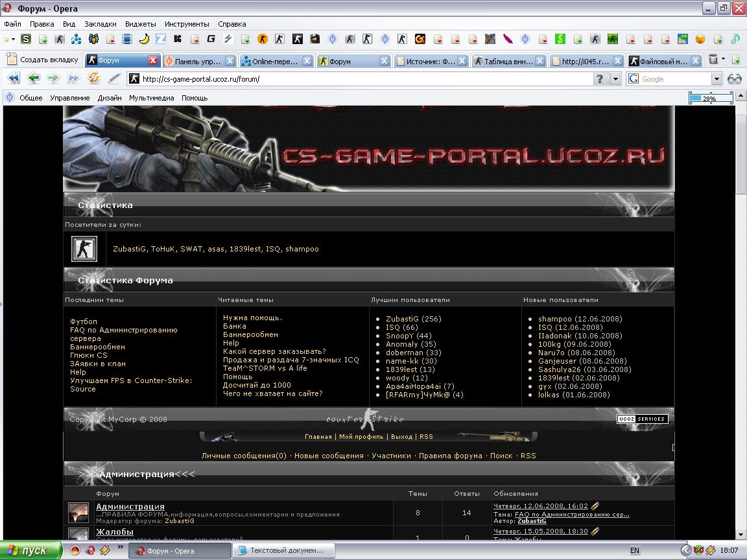Open the black G bookmark icon
747x560 pixels.
point(211,39)
